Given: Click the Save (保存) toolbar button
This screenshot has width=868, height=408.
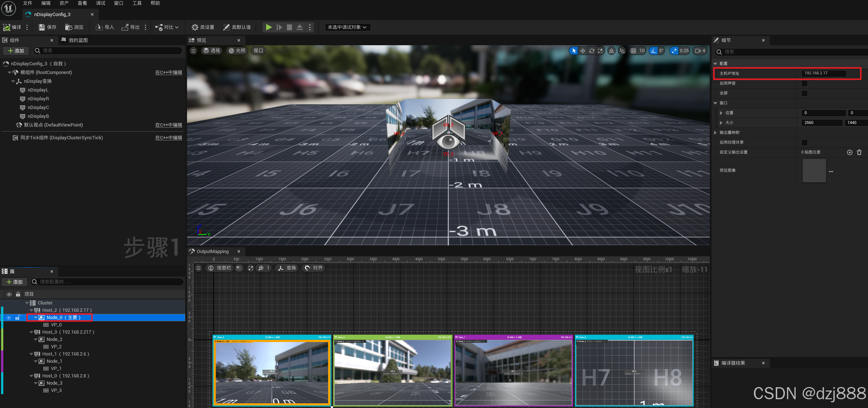Looking at the screenshot, I should (47, 27).
